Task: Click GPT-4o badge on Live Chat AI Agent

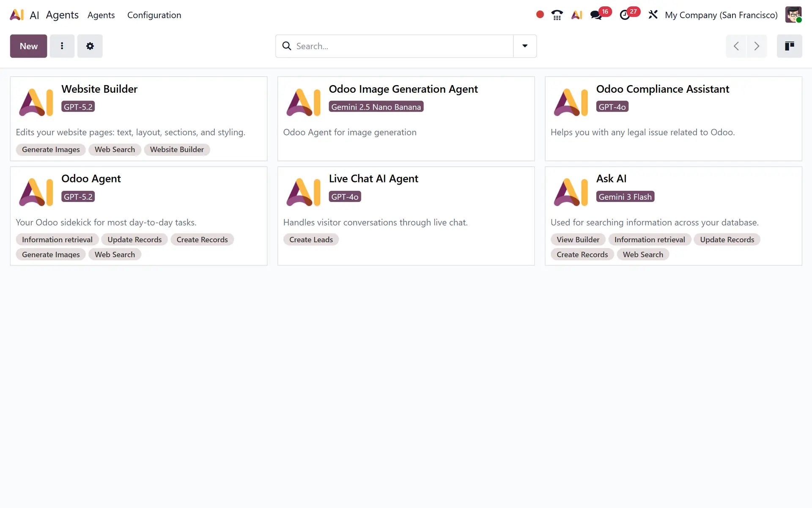Action: (345, 196)
